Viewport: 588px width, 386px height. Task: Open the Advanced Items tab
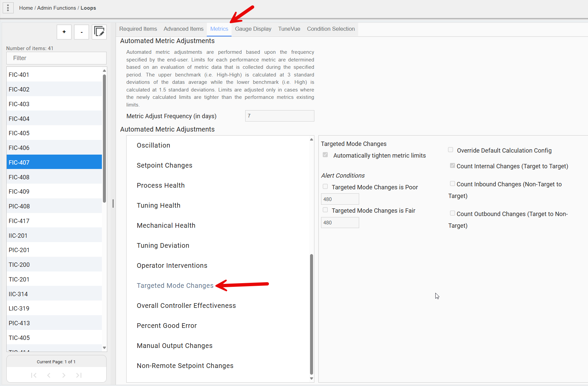[x=183, y=29]
